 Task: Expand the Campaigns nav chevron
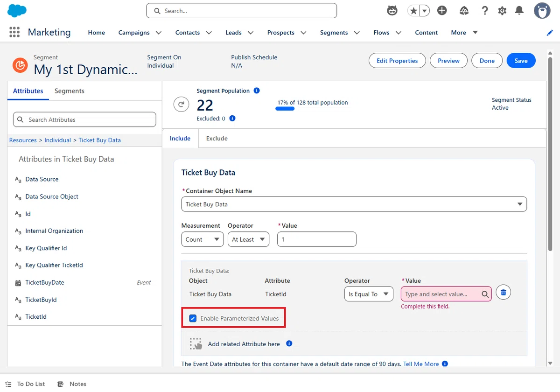pyautogui.click(x=159, y=33)
